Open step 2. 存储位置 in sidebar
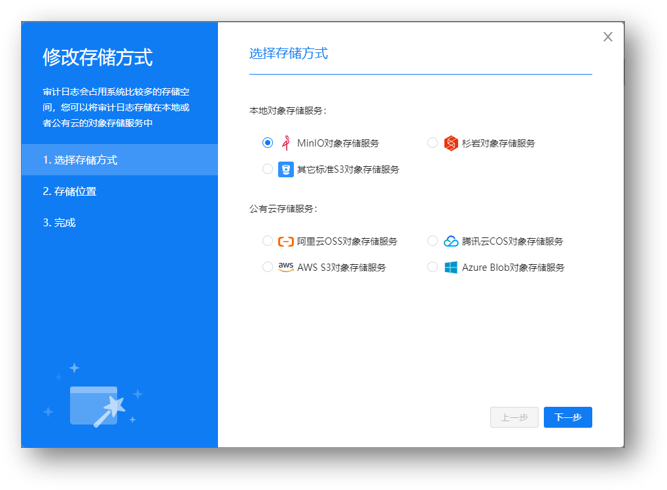Screen dimensions: 667x490 coord(69,191)
